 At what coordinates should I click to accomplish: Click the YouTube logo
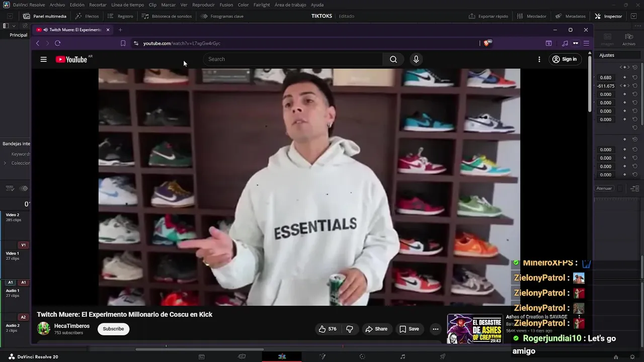pyautogui.click(x=71, y=59)
